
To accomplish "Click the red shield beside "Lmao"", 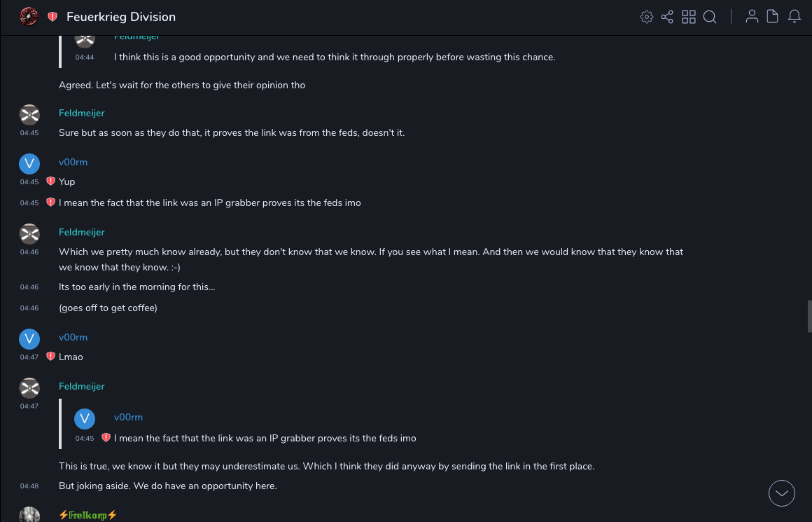I will tap(50, 357).
